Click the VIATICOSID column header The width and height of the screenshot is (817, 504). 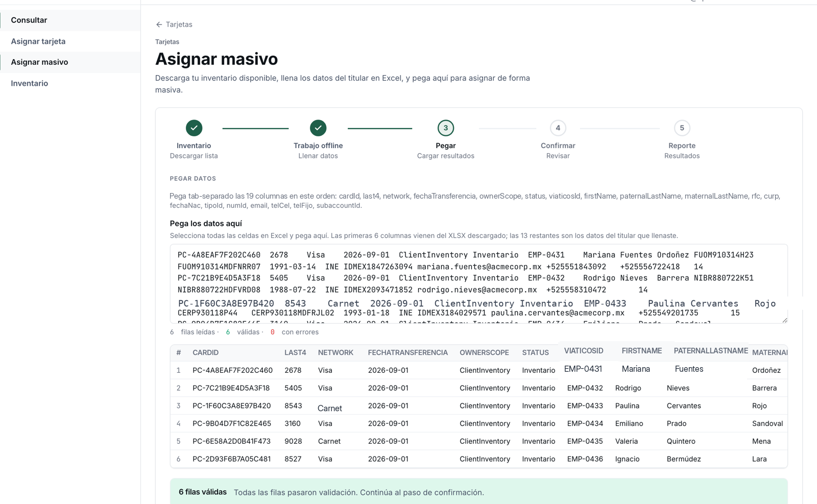pyautogui.click(x=584, y=351)
